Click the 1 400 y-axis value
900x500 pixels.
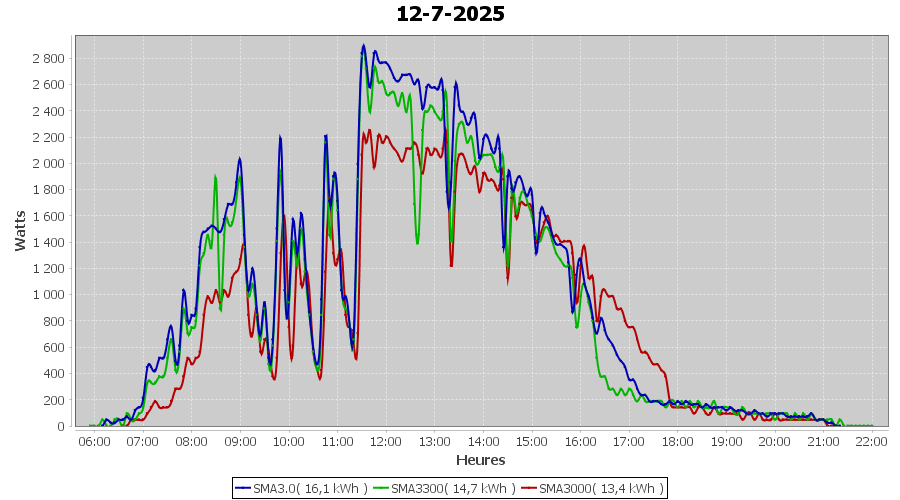coord(49,242)
